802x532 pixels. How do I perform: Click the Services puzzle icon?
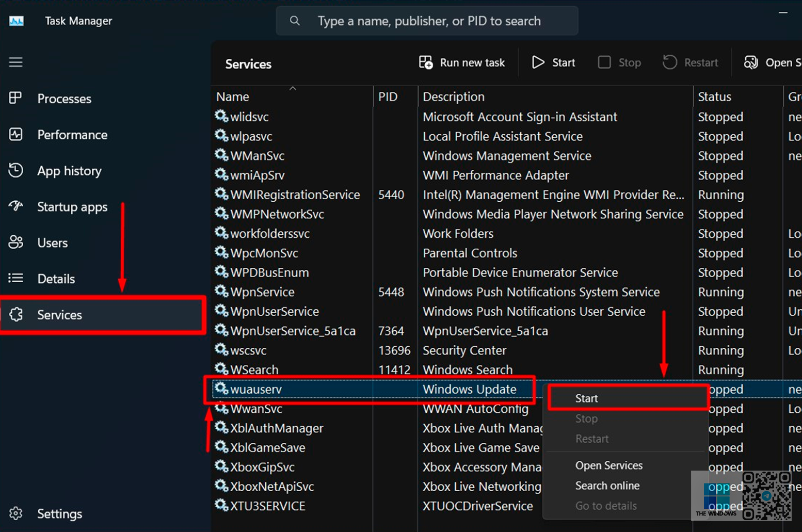[x=16, y=314]
